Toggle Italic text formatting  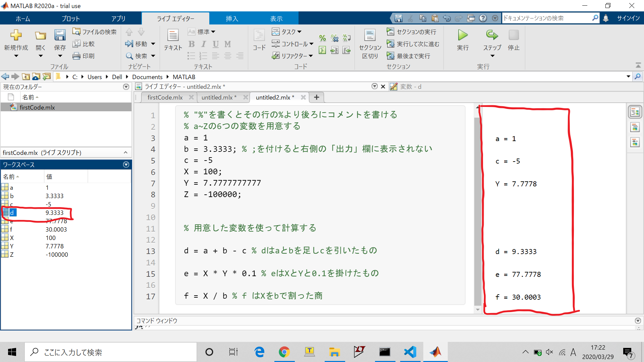[x=204, y=44]
